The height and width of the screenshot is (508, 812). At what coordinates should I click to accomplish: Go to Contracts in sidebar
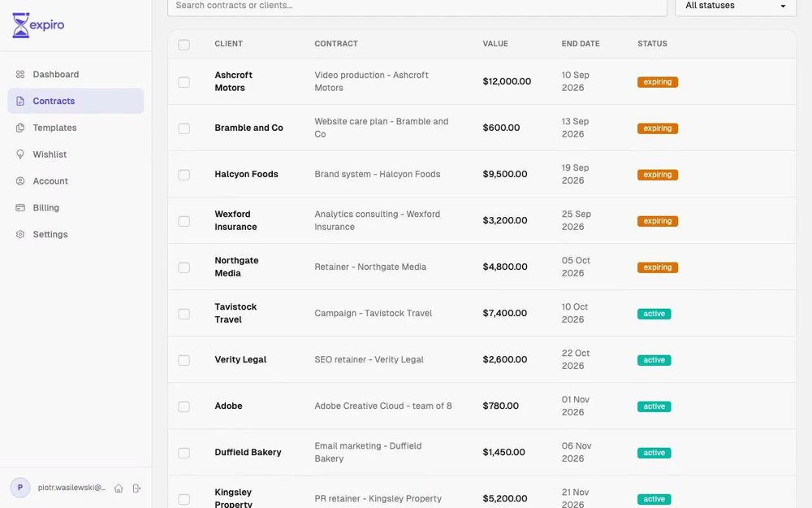76,101
